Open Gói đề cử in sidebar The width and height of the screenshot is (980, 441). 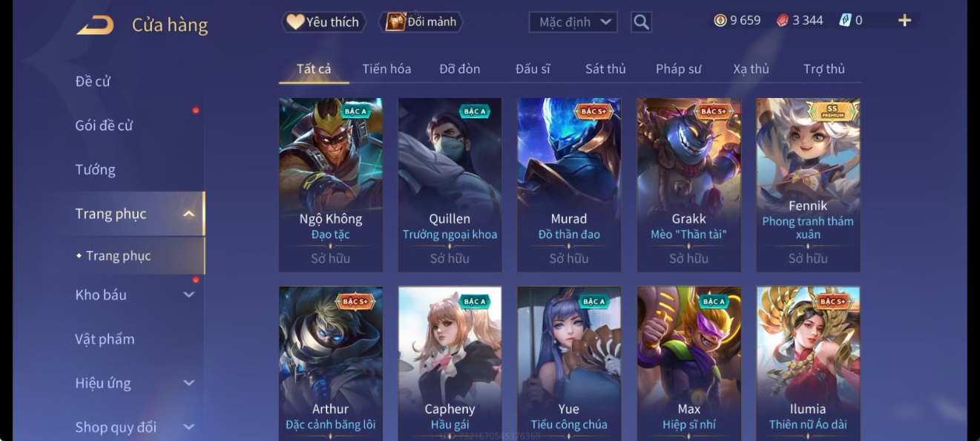(104, 125)
